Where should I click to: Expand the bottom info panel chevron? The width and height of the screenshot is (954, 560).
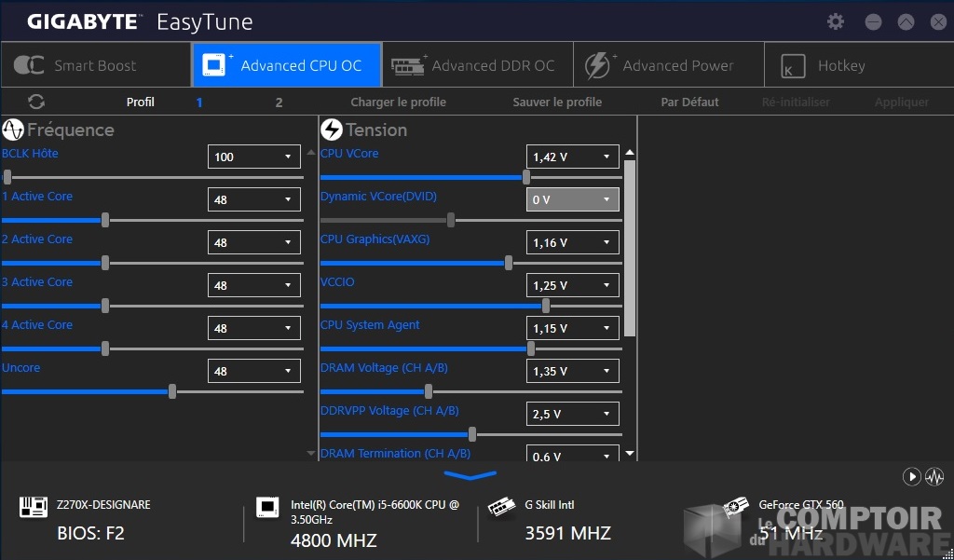pos(471,475)
